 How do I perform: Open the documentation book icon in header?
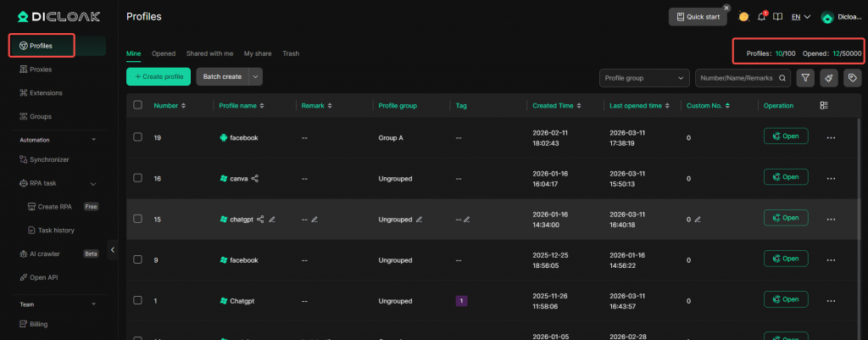pyautogui.click(x=777, y=17)
